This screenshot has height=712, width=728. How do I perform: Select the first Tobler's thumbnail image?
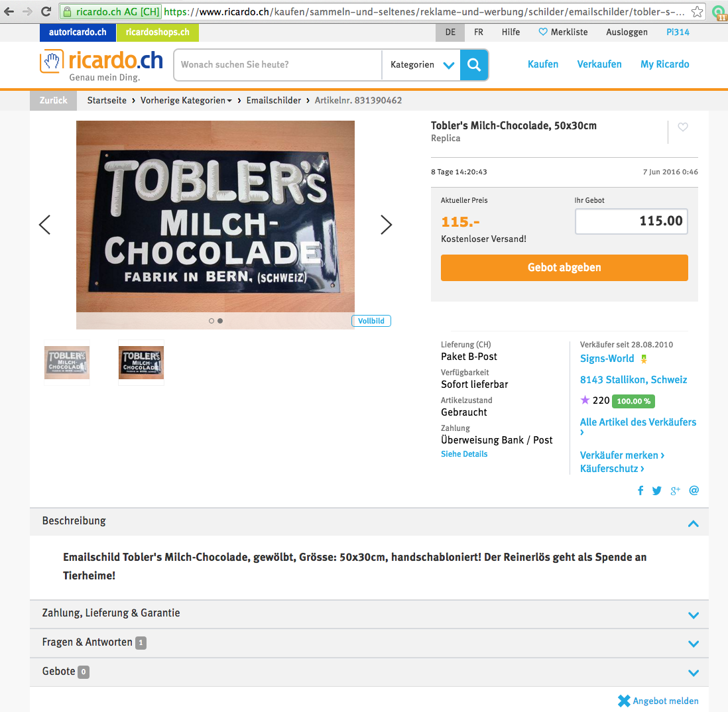click(x=67, y=363)
